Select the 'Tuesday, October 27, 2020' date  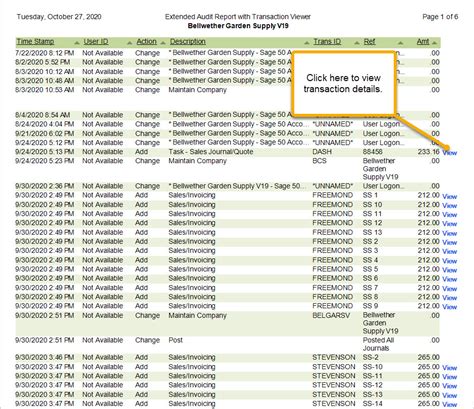pos(59,17)
